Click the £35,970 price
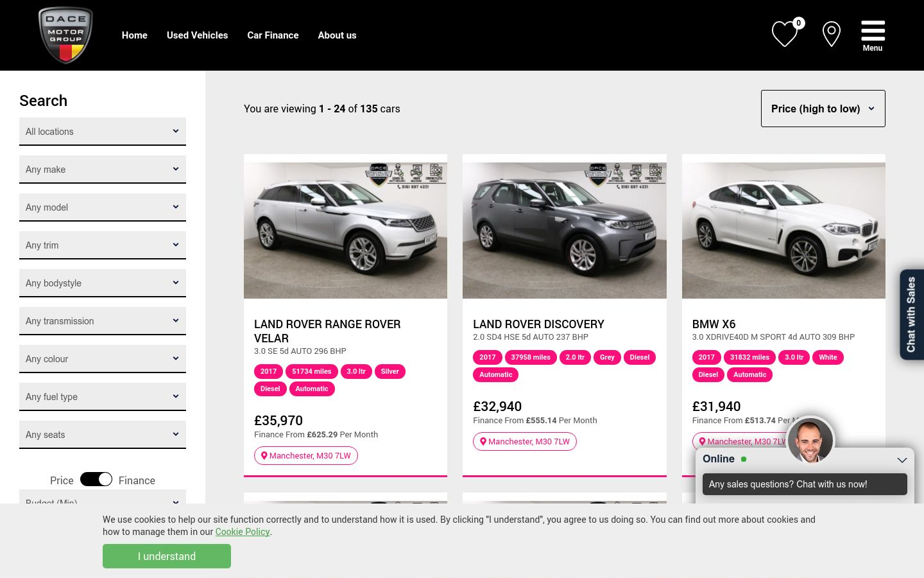The width and height of the screenshot is (924, 578). (x=278, y=421)
